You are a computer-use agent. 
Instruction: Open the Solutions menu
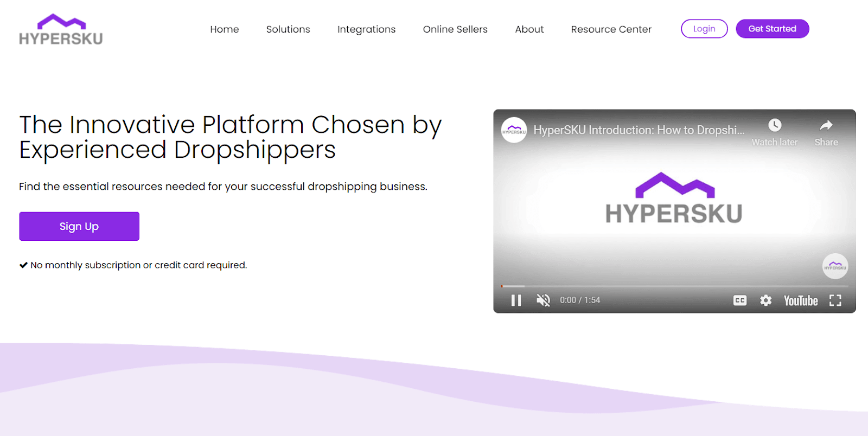[288, 29]
